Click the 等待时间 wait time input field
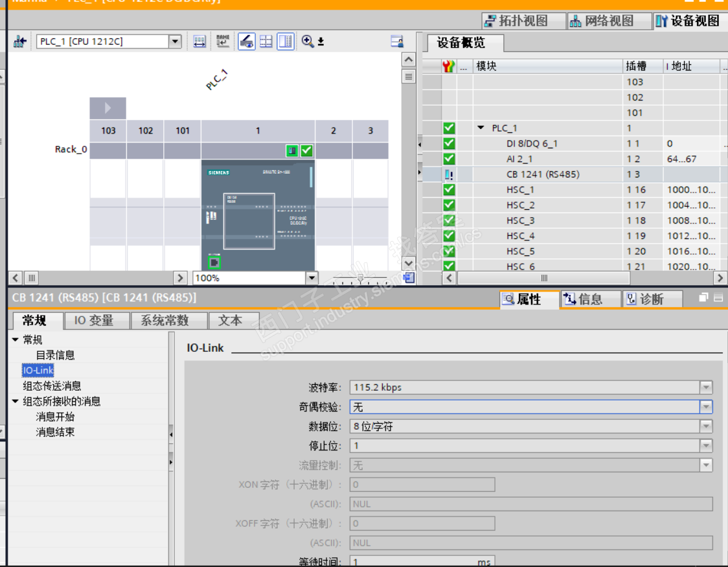 pos(422,561)
